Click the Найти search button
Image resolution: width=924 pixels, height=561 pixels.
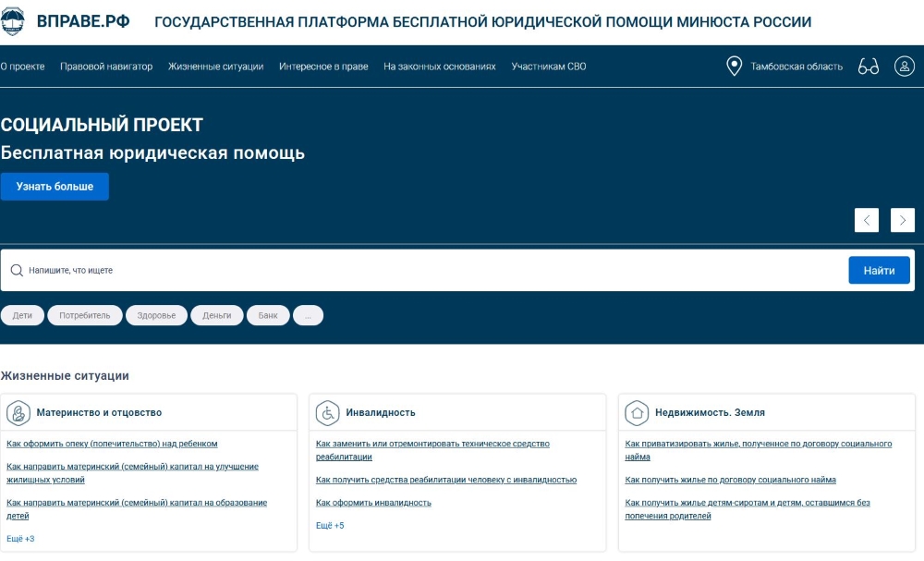(x=879, y=271)
